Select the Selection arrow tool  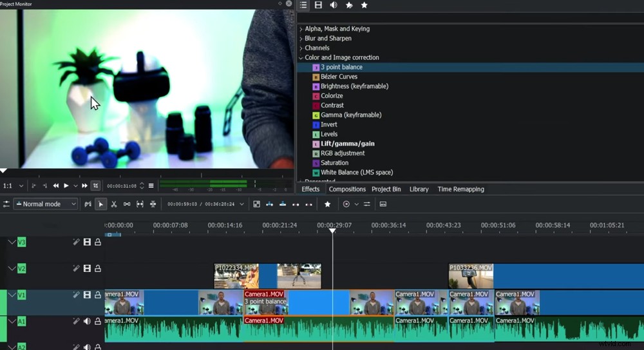(100, 204)
